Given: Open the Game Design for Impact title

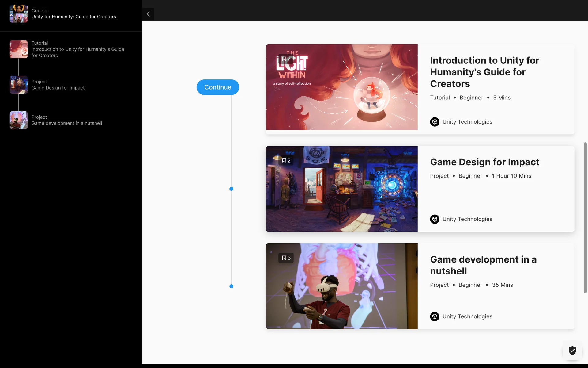Looking at the screenshot, I should click(x=484, y=162).
